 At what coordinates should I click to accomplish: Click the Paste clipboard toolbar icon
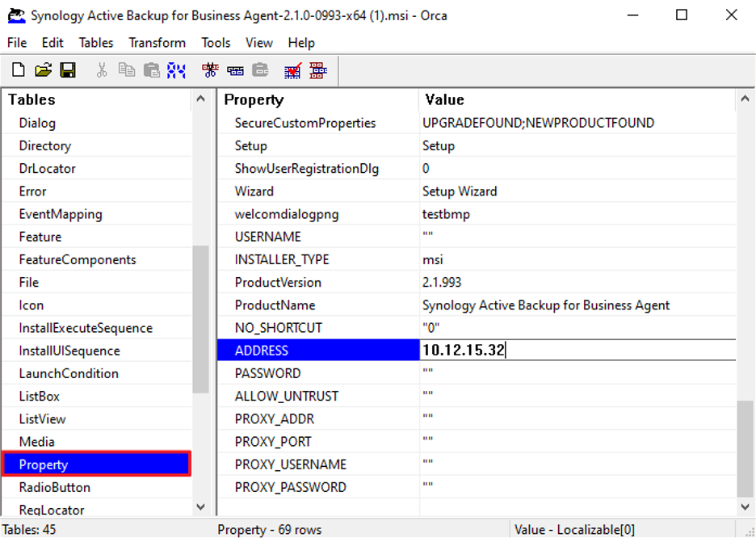point(151,70)
